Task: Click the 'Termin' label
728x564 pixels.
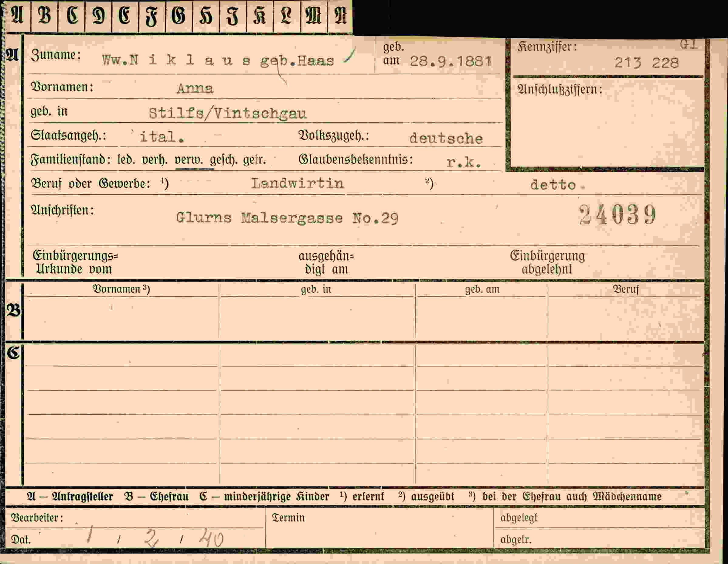Action: tap(288, 518)
